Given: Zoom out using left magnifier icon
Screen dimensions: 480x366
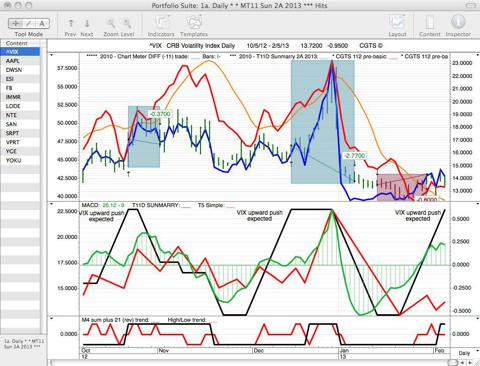Looking at the screenshot, I should click(111, 23).
